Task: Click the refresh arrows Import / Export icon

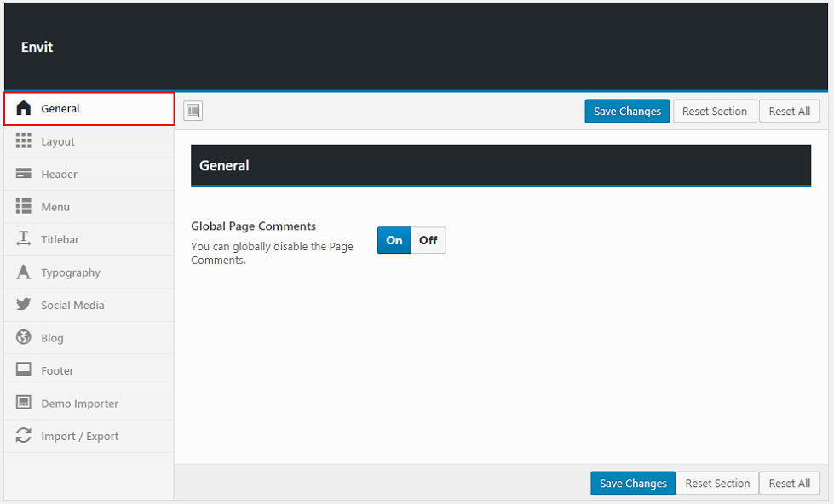Action: pyautogui.click(x=24, y=436)
